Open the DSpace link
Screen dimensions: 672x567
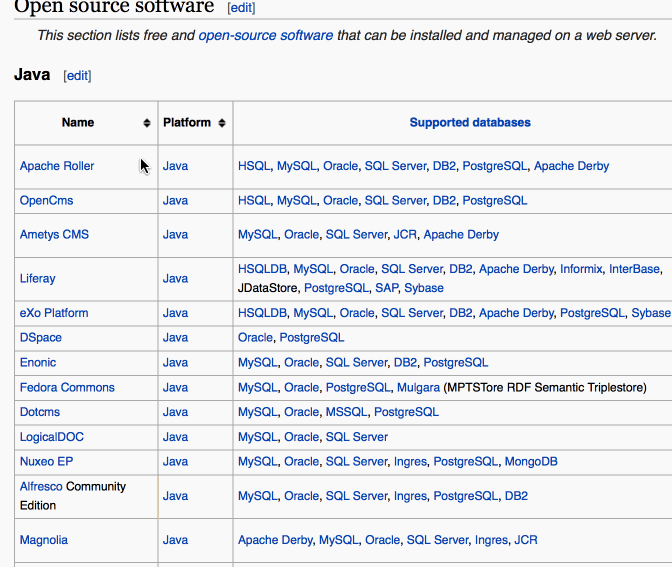40,338
